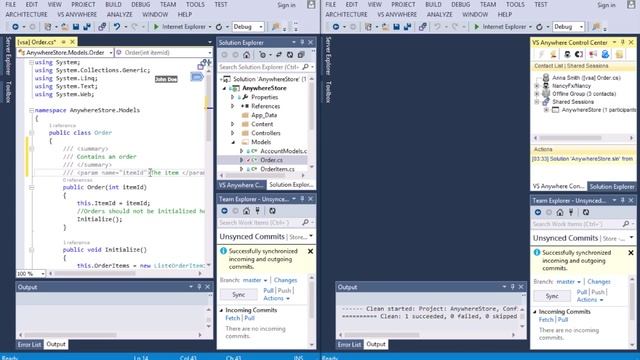
Task: Collapse the Order class outlining in editor
Action: [x=31, y=133]
